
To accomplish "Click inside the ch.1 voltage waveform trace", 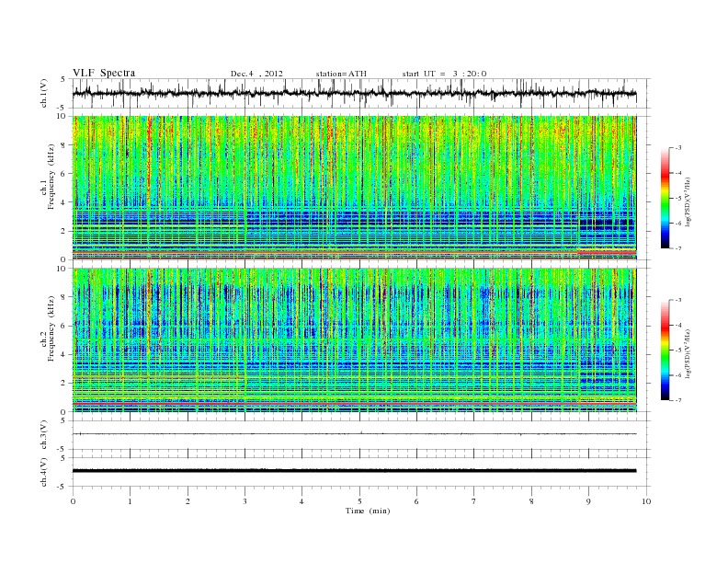I will tap(354, 93).
